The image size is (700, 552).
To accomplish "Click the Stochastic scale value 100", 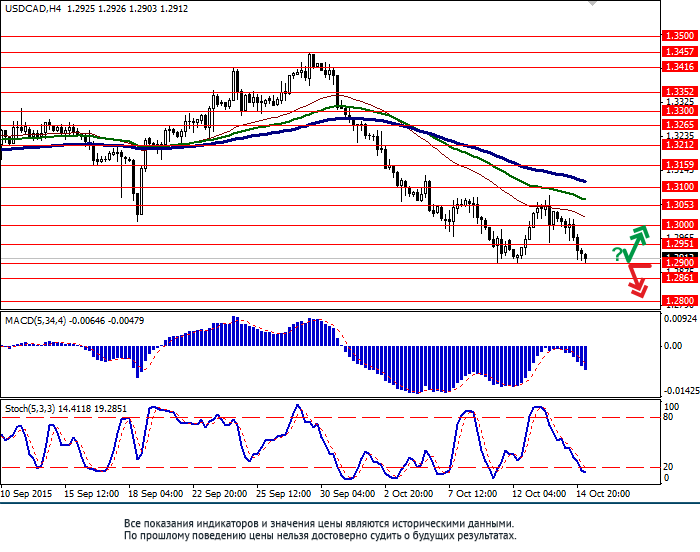I will (x=671, y=407).
